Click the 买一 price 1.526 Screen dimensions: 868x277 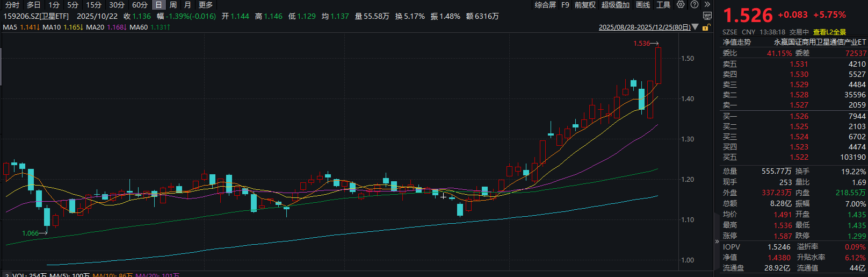point(799,116)
